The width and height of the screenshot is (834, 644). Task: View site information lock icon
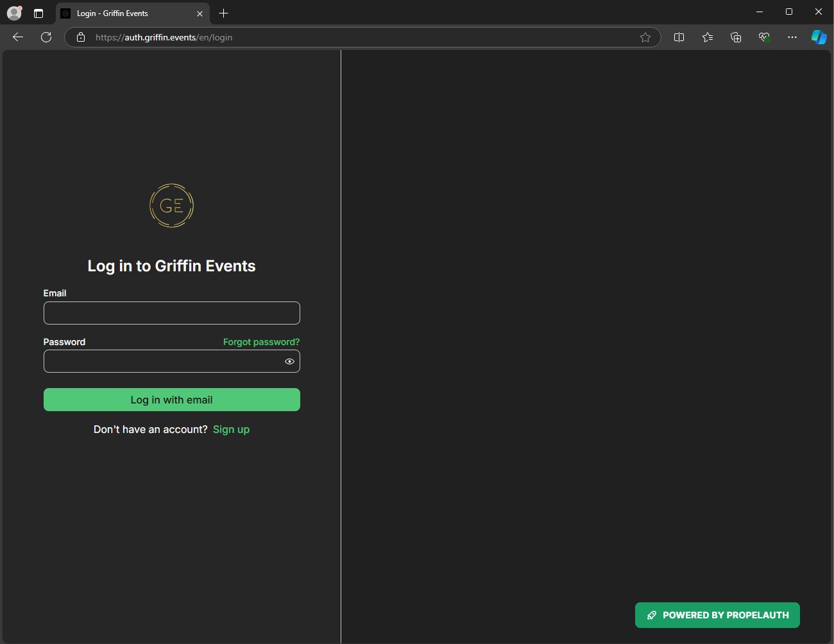point(81,37)
